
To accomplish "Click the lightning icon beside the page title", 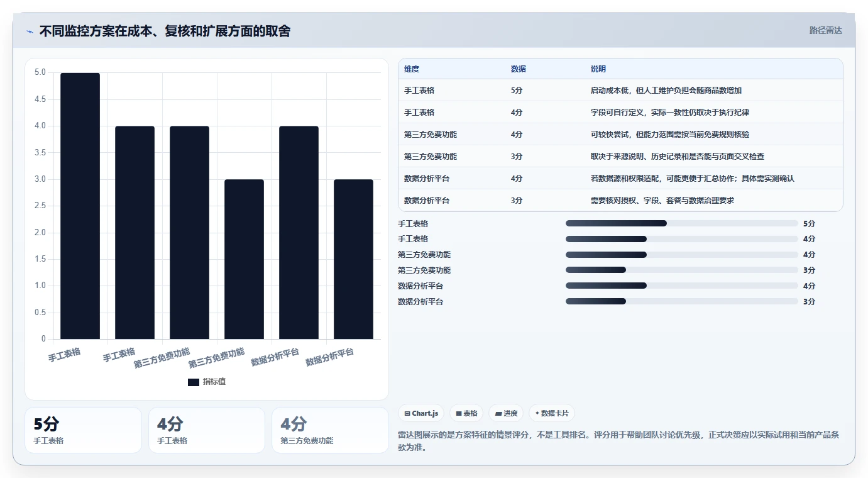I will (x=30, y=31).
